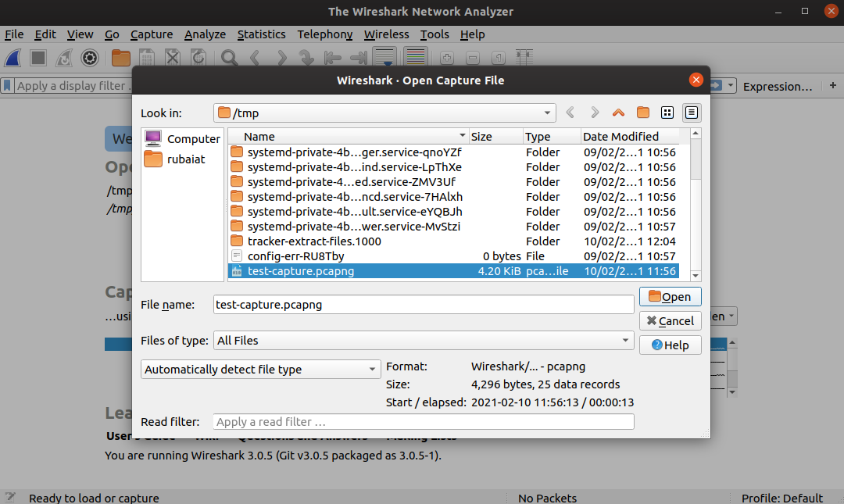Click the Apply a read filter field

424,421
